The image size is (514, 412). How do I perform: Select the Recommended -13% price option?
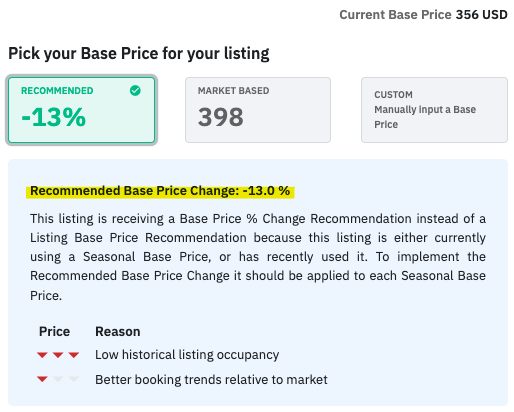pyautogui.click(x=82, y=110)
